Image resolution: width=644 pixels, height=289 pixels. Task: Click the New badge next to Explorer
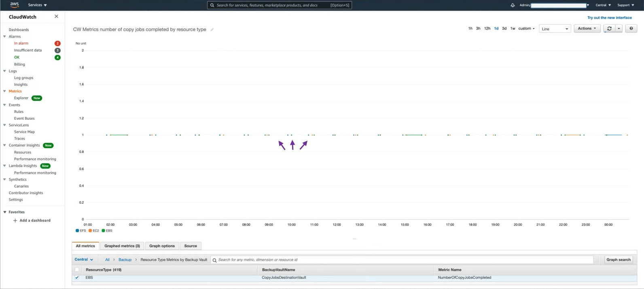tap(37, 98)
